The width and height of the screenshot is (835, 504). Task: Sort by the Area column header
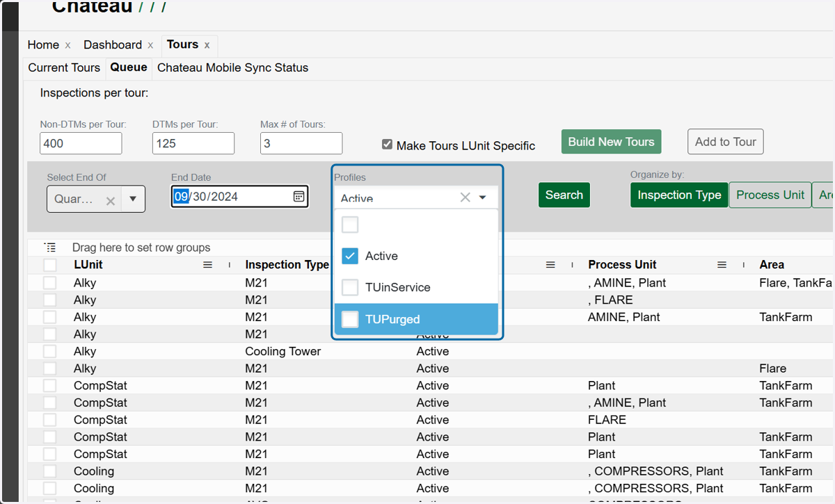[772, 265]
